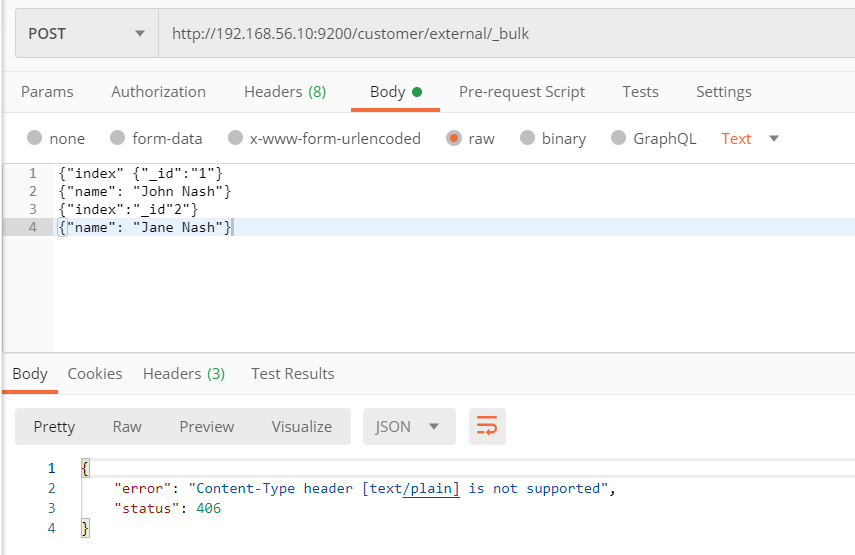The image size is (855, 555).
Task: Click line 1 of the request body
Action: (x=141, y=173)
